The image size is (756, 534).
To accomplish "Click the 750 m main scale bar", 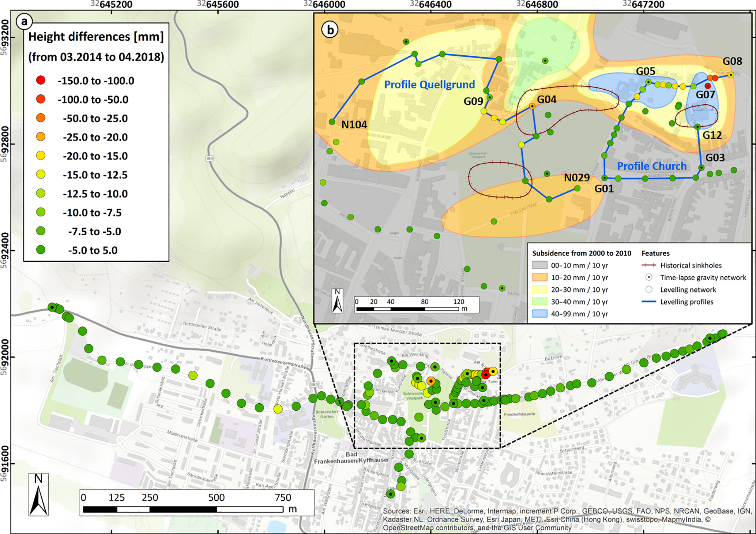I will pos(183,509).
